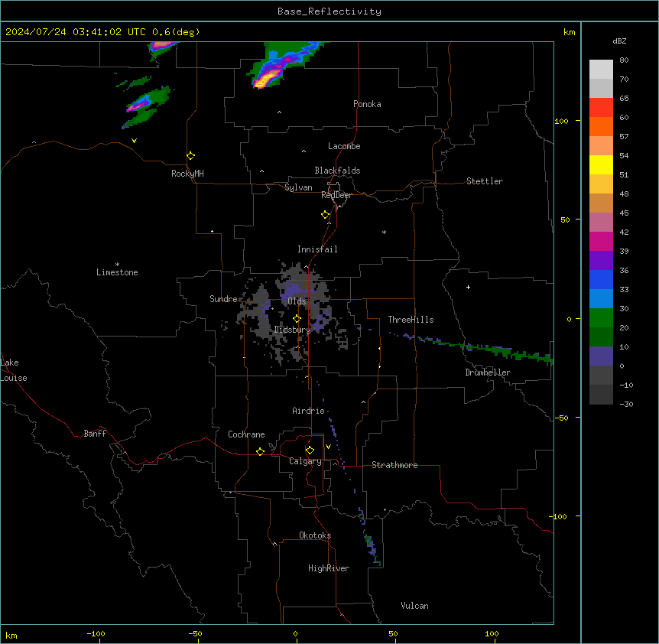Viewport: 659px width, 644px height.
Task: Click the yellow V marker east of Calgary
Action: click(328, 447)
